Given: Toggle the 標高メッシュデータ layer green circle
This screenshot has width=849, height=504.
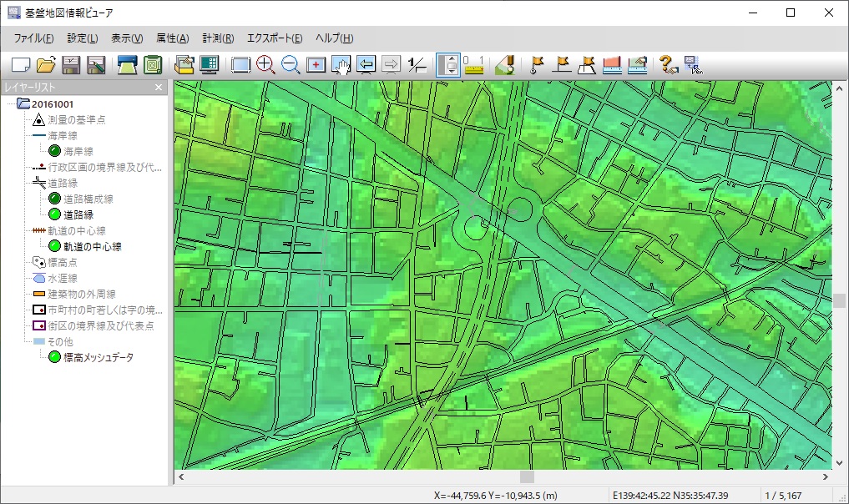Looking at the screenshot, I should coord(54,357).
